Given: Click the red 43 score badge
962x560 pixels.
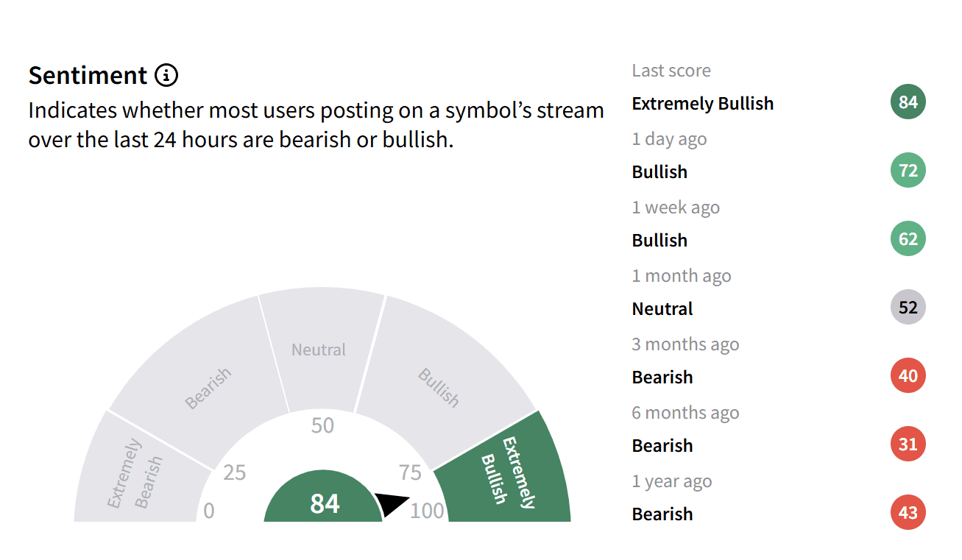Looking at the screenshot, I should (x=908, y=513).
